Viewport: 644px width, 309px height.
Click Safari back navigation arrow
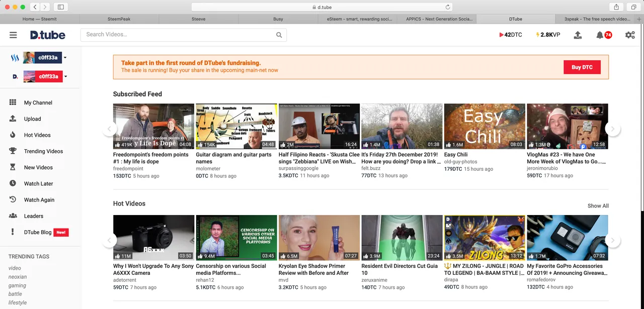[x=35, y=7]
